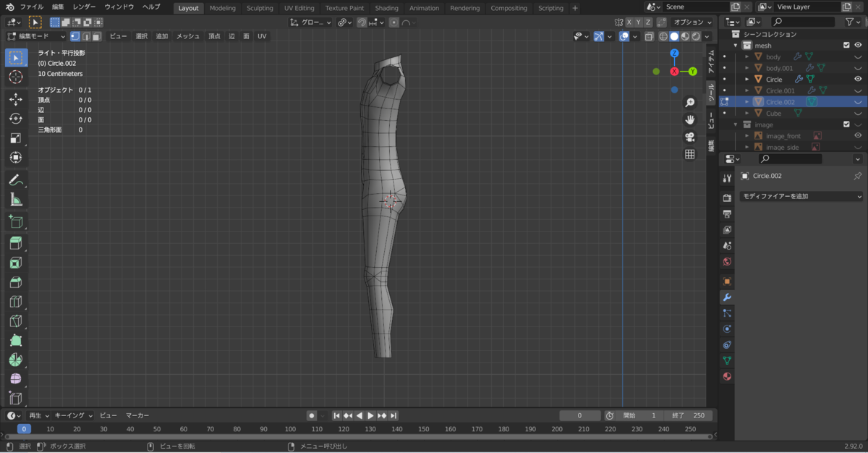Choose the Extrude Region tool

[x=16, y=242]
